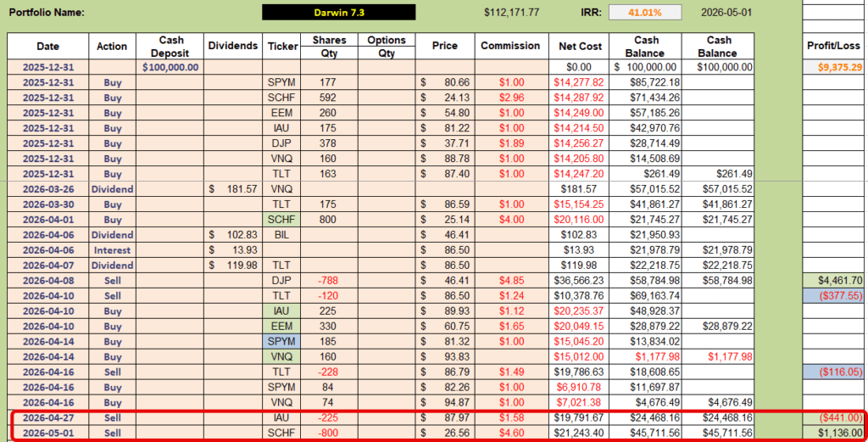Select the blue SPYM ticker with 185 shares
This screenshot has height=442, width=868.
pyautogui.click(x=281, y=341)
